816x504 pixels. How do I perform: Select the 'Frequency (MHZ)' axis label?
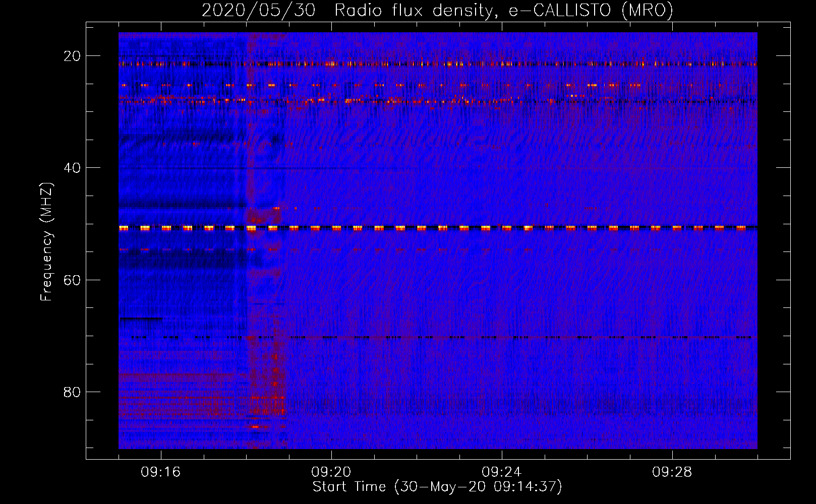(46, 242)
